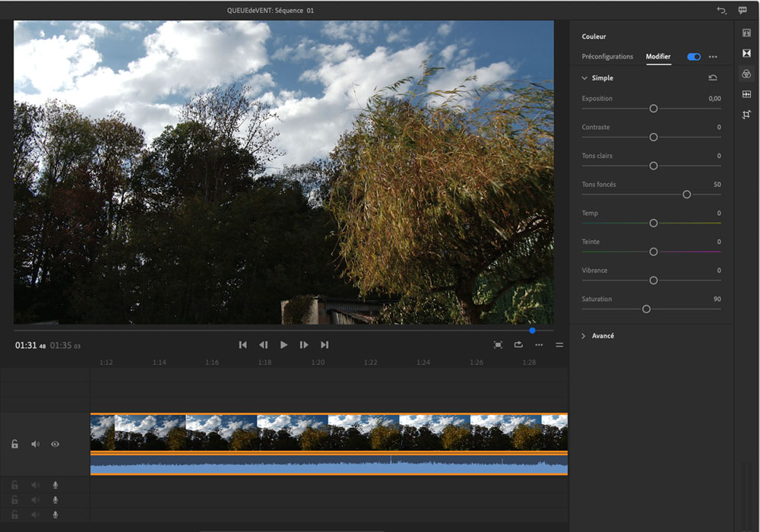
Task: Hide the main video track with eye icon
Action: (55, 444)
